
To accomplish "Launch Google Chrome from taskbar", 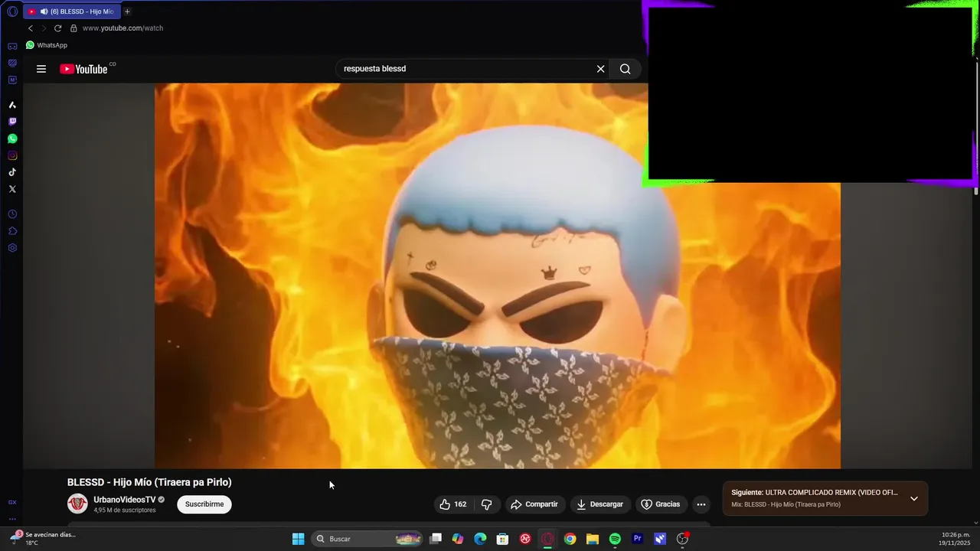I will coord(570,539).
